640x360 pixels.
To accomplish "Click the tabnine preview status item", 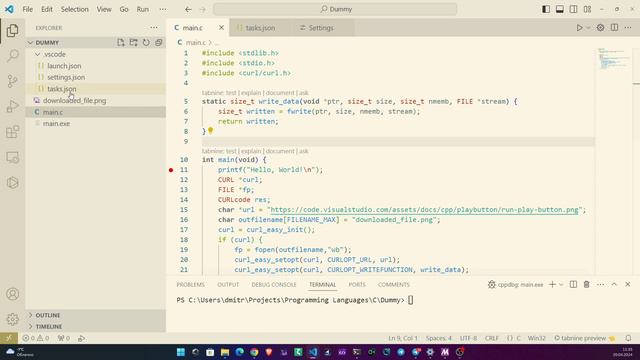I will (584, 338).
